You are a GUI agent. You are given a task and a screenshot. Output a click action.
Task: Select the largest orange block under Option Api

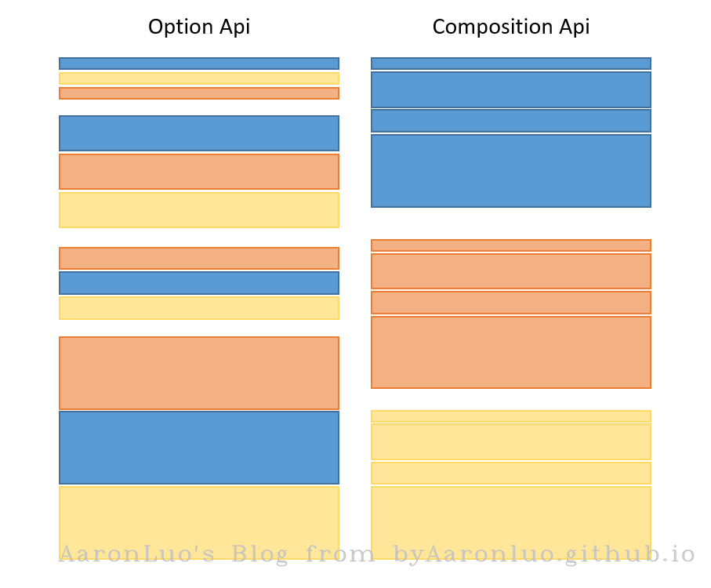point(199,373)
